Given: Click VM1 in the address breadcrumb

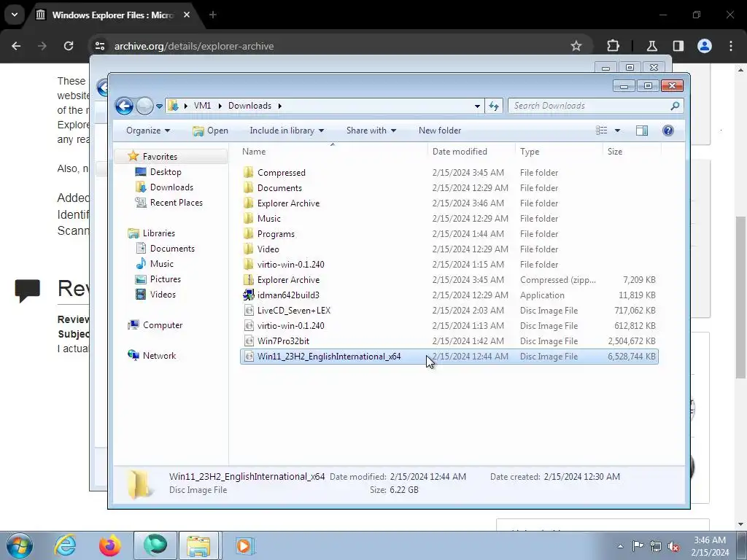Looking at the screenshot, I should [x=202, y=106].
